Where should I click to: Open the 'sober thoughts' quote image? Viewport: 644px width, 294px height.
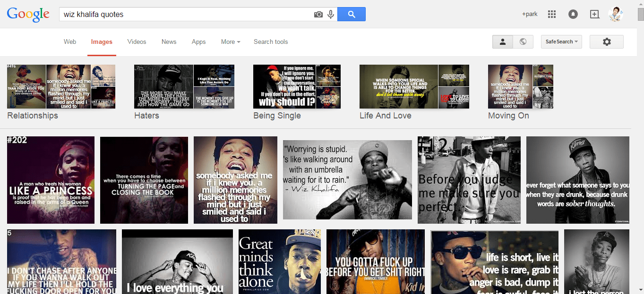point(578,180)
